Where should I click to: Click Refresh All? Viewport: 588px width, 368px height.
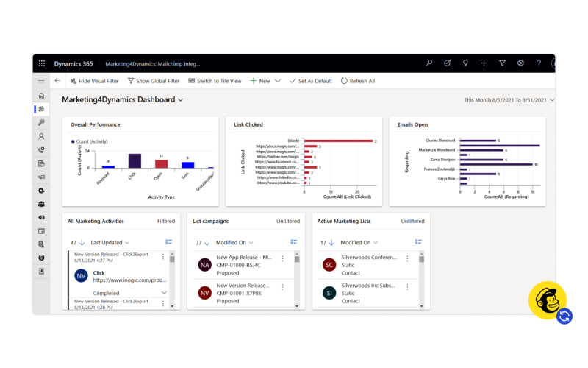click(x=358, y=81)
